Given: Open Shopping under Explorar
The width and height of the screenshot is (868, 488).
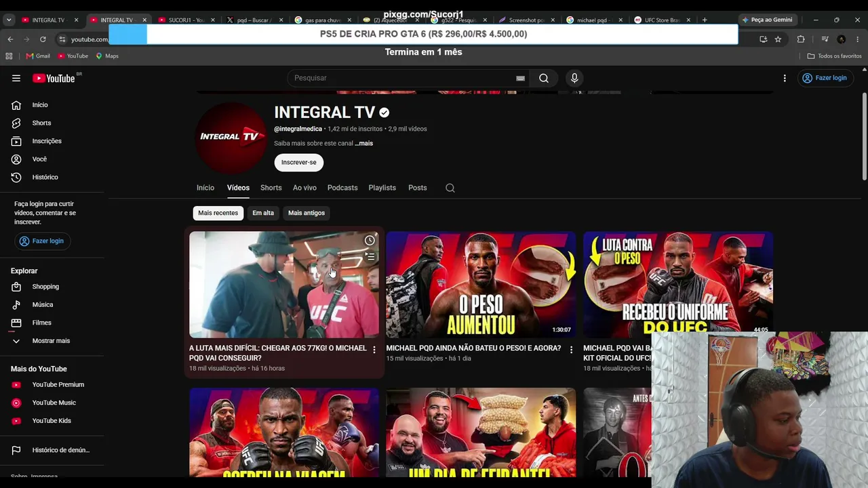Looking at the screenshot, I should tap(45, 287).
